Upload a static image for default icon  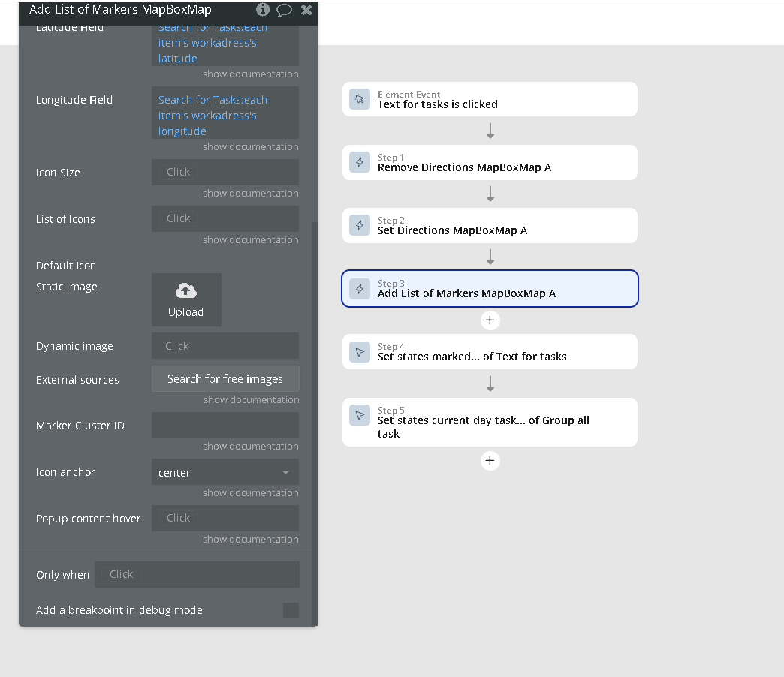point(186,299)
